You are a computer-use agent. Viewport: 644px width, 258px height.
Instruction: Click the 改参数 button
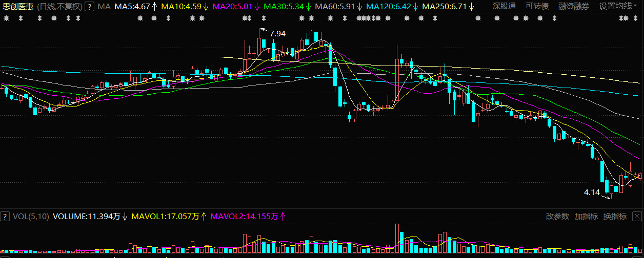[557, 217]
